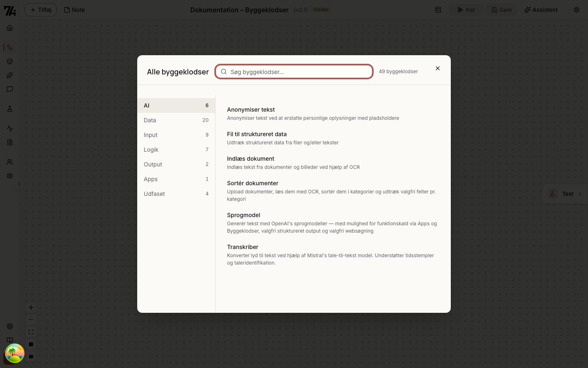This screenshot has height=368, width=588.
Task: Open the activity pulse sidebar icon
Action: click(10, 128)
